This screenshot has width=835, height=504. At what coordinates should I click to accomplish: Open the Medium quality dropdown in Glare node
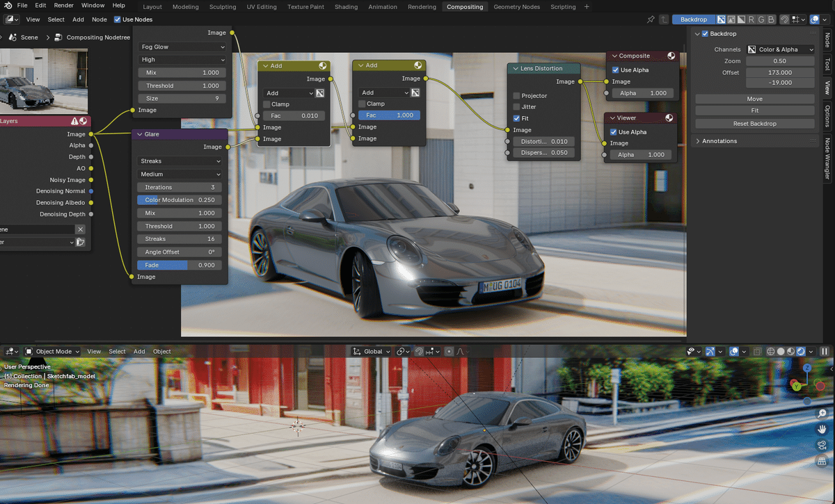(180, 174)
